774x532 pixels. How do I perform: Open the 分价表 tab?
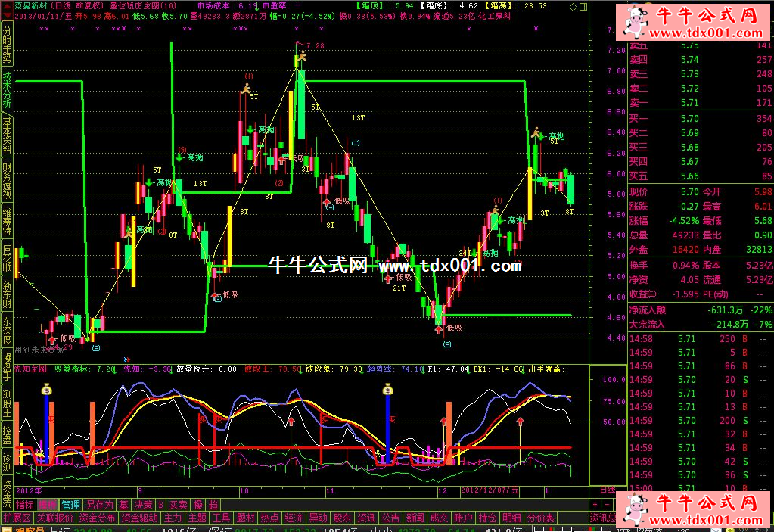point(540,518)
